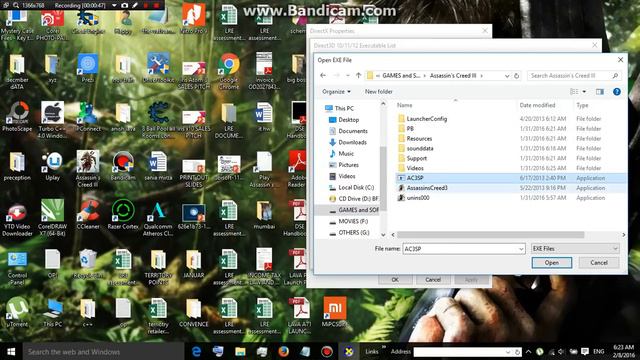Image resolution: width=640 pixels, height=360 pixels.
Task: Open the change view options dropdown
Action: click(584, 91)
